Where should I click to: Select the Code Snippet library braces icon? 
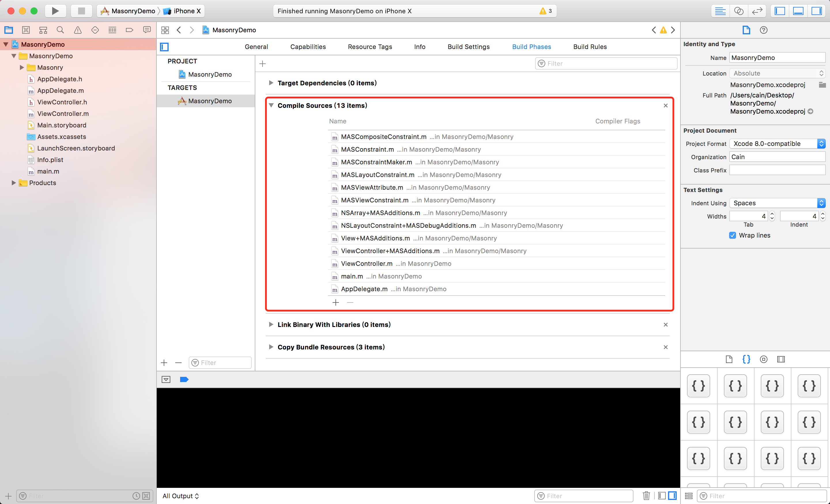[746, 359]
